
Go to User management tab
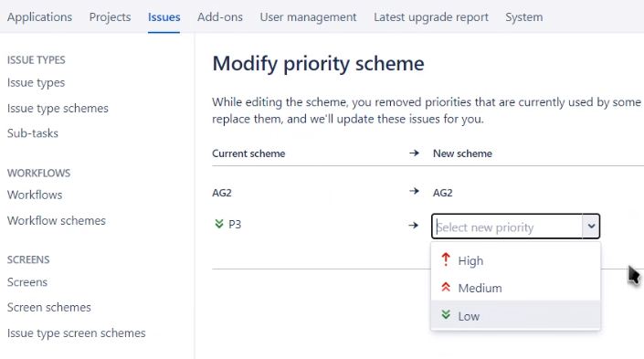[308, 16]
